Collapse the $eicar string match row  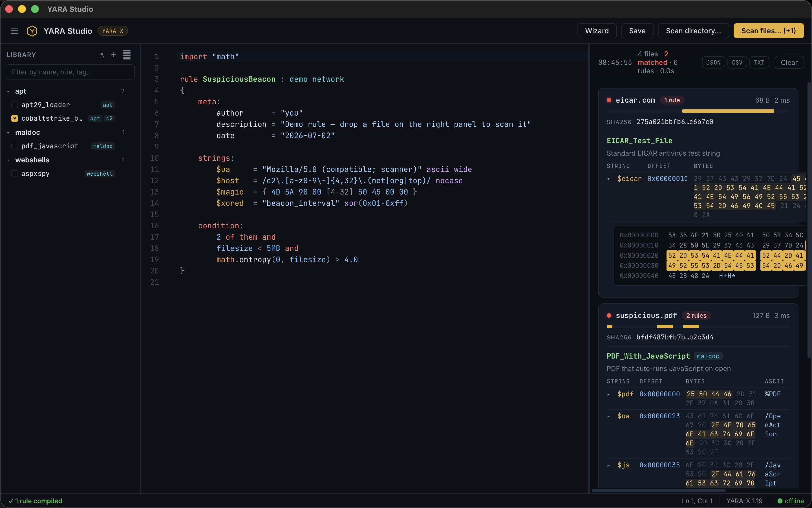coord(608,179)
